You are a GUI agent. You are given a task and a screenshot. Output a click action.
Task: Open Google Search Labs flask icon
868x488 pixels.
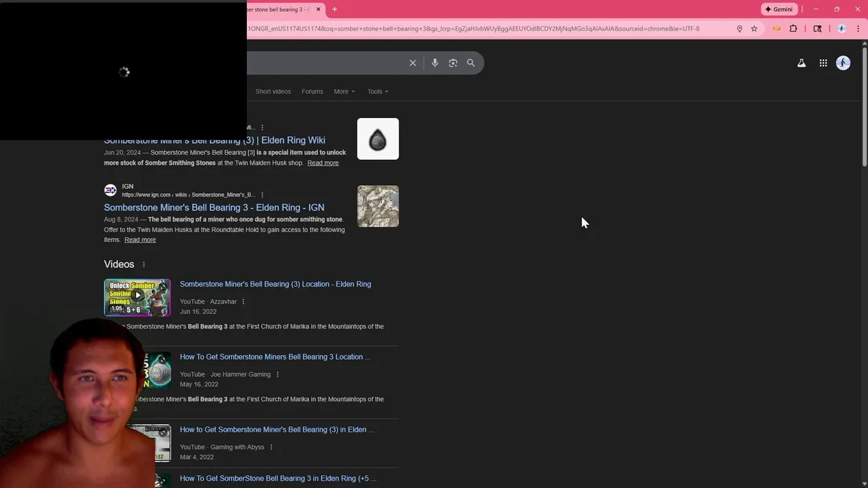(x=802, y=63)
